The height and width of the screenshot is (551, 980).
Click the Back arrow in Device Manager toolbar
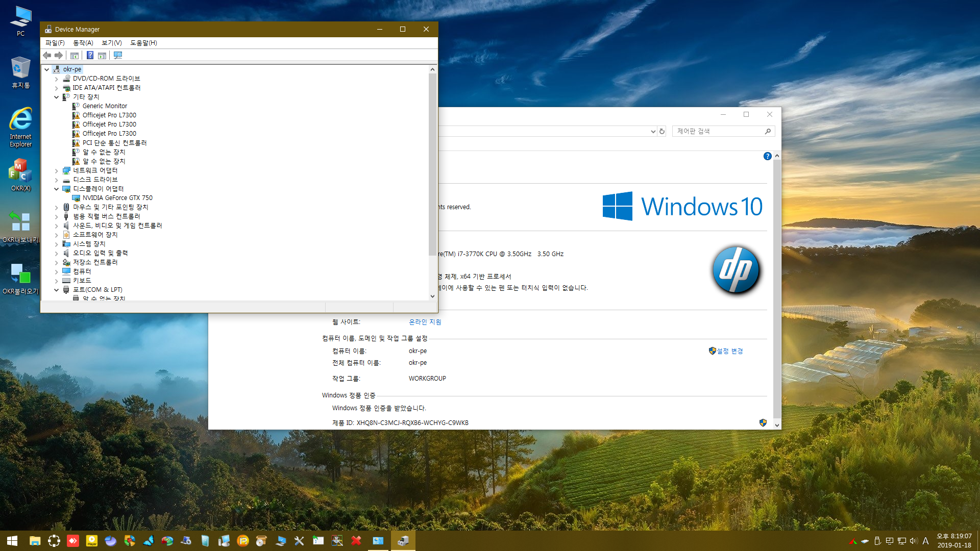tap(47, 55)
